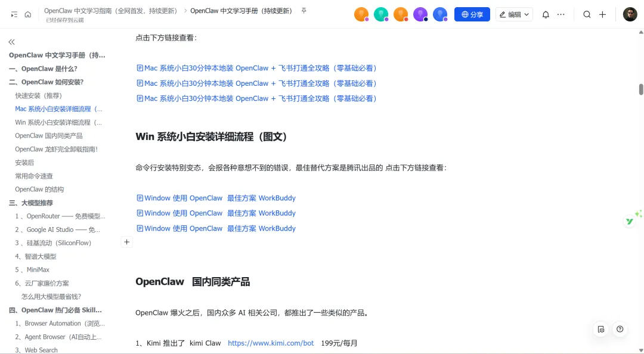This screenshot has width=644, height=354.
Task: Jump to outline item 四、OpenClaw 热门必备 Skill
Action: click(x=55, y=310)
